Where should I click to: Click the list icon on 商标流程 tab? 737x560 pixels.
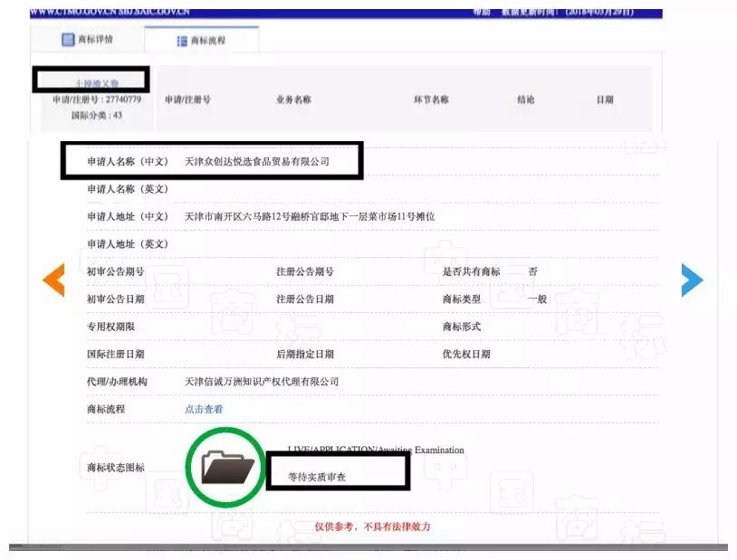point(181,40)
